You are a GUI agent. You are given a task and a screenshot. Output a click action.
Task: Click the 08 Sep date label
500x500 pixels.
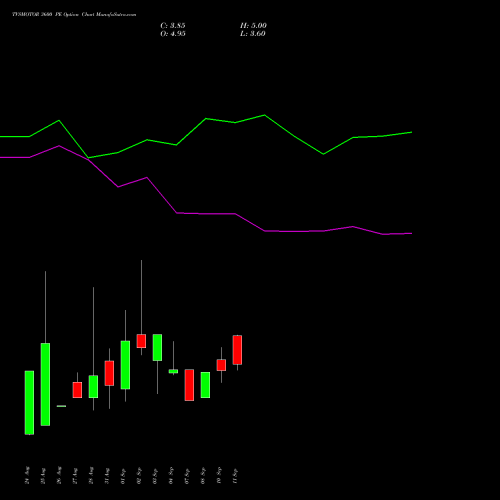pos(203,475)
